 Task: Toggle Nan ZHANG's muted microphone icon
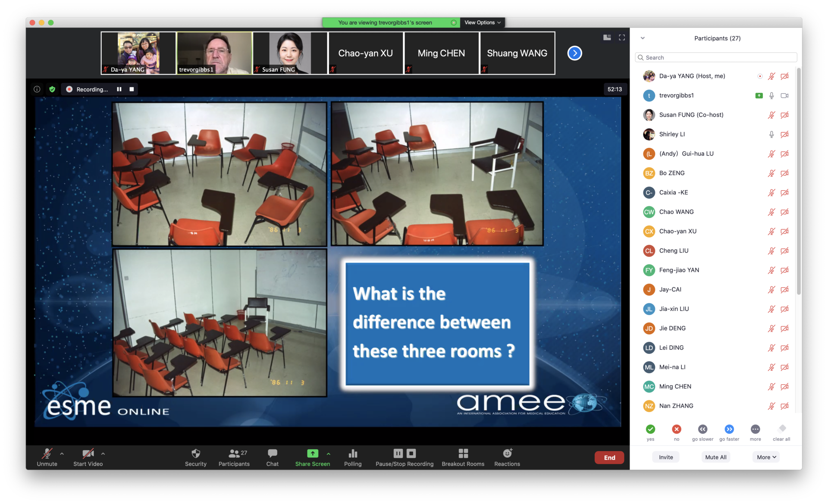coord(772,406)
